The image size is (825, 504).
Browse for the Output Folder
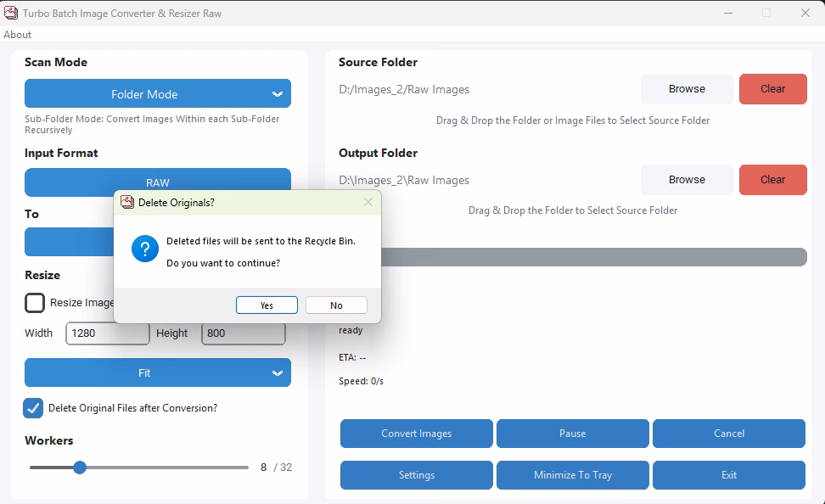[687, 179]
